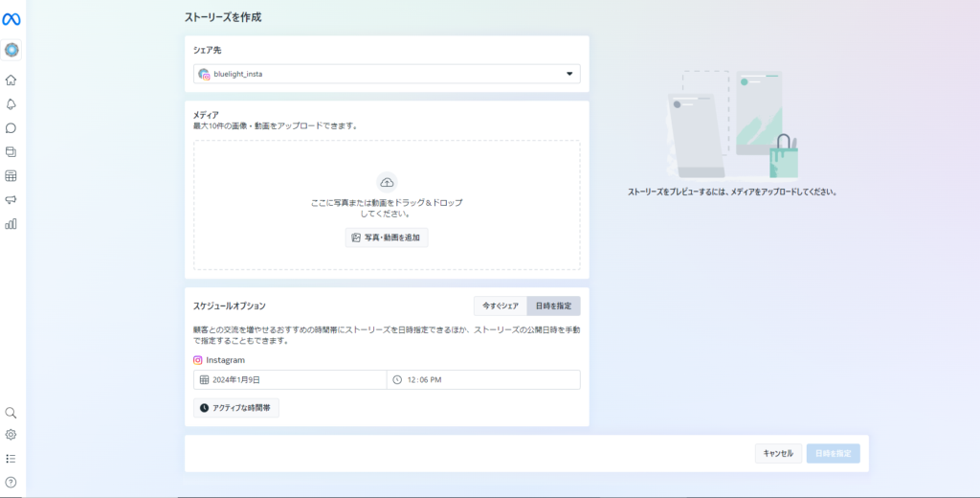This screenshot has width=980, height=498.
Task: Open the ads megaphone icon
Action: pos(11,200)
